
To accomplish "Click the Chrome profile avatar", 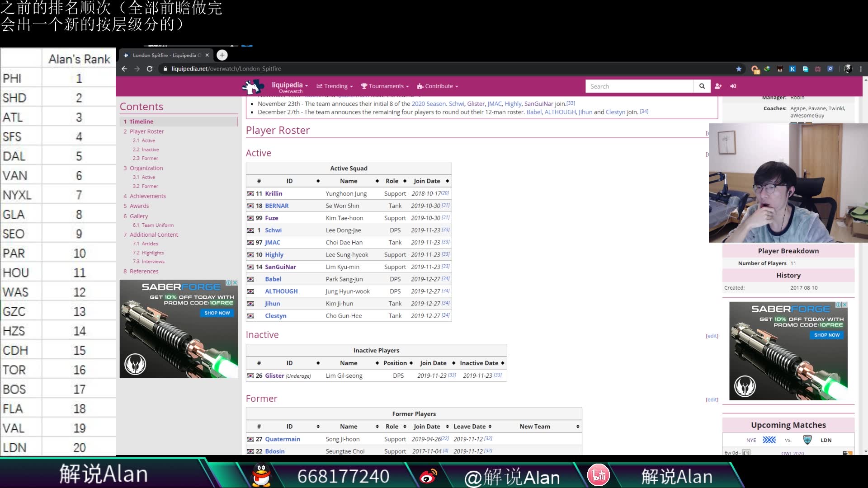I will point(848,69).
